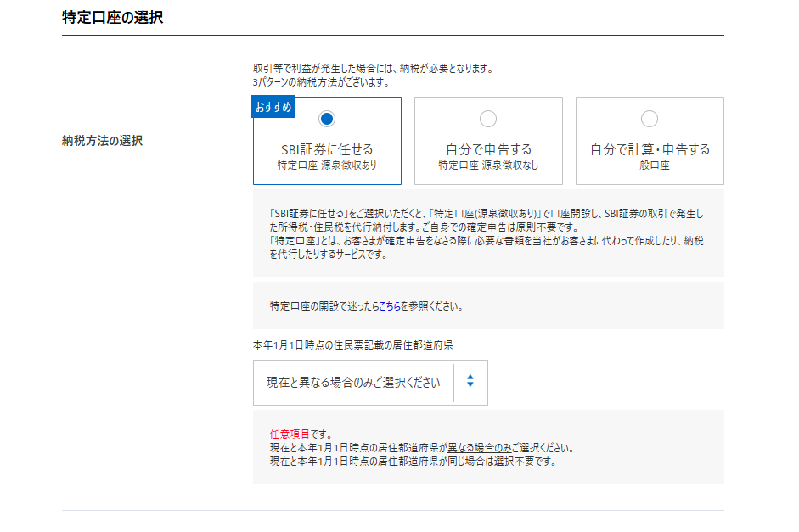Click the 特定口座の選択 heading
The width and height of the screenshot is (799, 532).
point(113,17)
